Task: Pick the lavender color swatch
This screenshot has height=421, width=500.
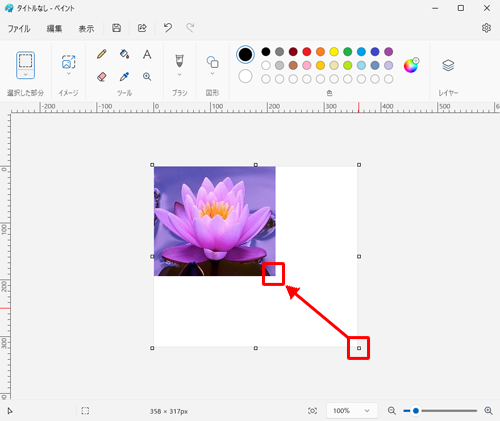Action: pyautogui.click(x=389, y=65)
